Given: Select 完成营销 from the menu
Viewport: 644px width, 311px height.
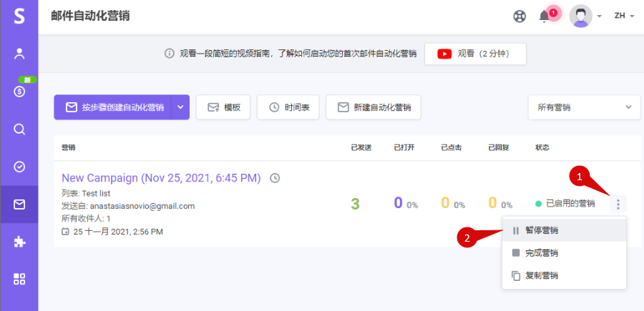Looking at the screenshot, I should pyautogui.click(x=565, y=253).
